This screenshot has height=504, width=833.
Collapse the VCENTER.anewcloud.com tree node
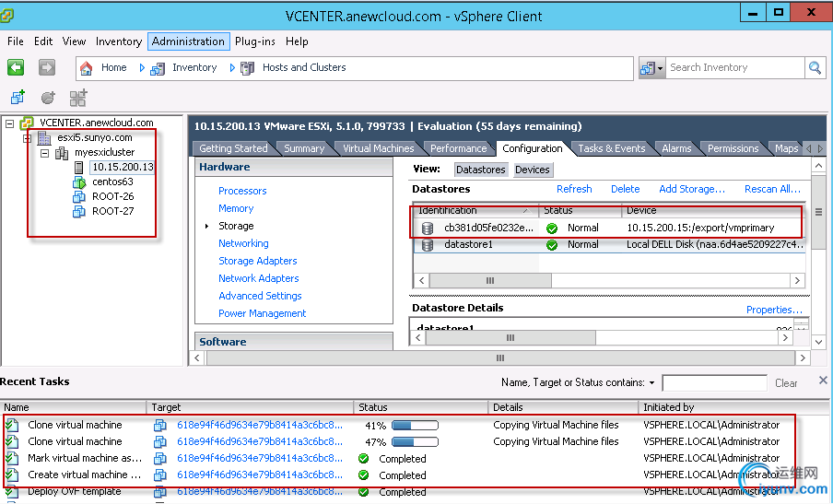[x=8, y=123]
